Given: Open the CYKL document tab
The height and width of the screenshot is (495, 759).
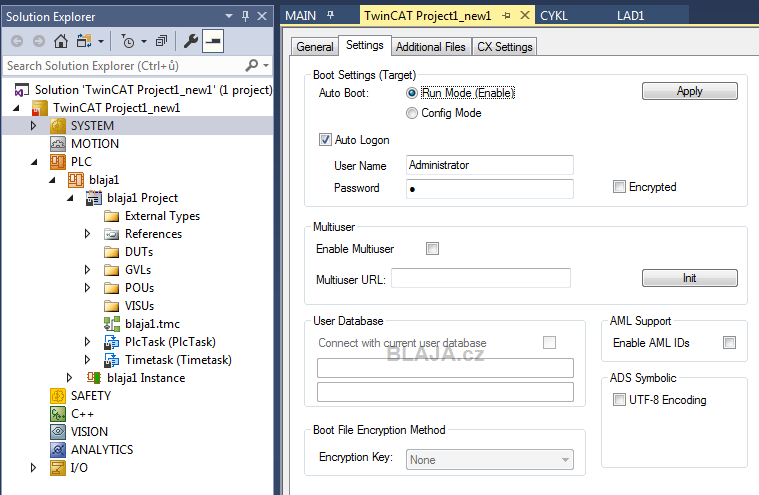Looking at the screenshot, I should (554, 16).
